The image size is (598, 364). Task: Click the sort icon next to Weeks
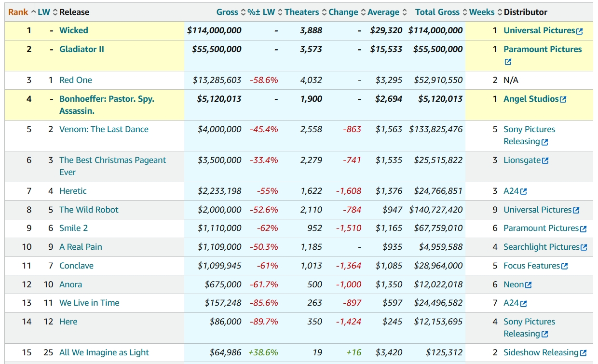click(x=500, y=12)
